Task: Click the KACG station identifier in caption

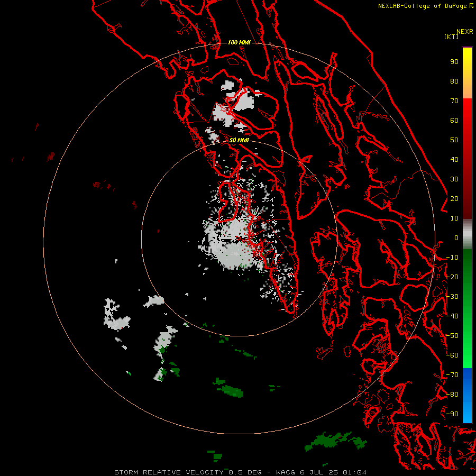Action: click(x=286, y=472)
